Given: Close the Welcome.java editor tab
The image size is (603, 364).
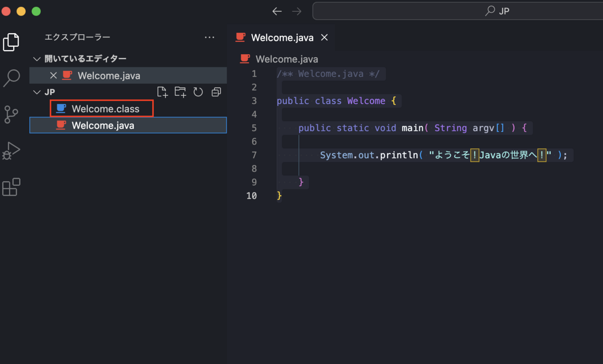Looking at the screenshot, I should click(324, 37).
